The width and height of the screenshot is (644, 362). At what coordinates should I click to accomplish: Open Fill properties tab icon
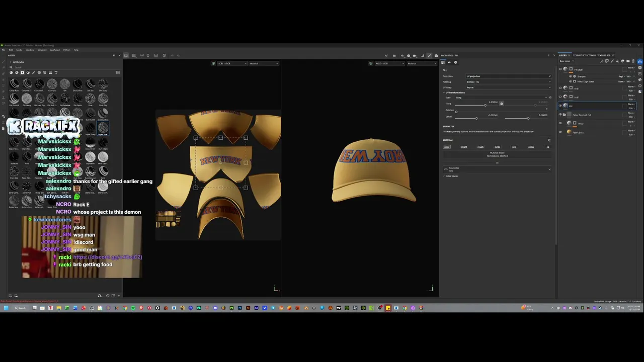(443, 62)
